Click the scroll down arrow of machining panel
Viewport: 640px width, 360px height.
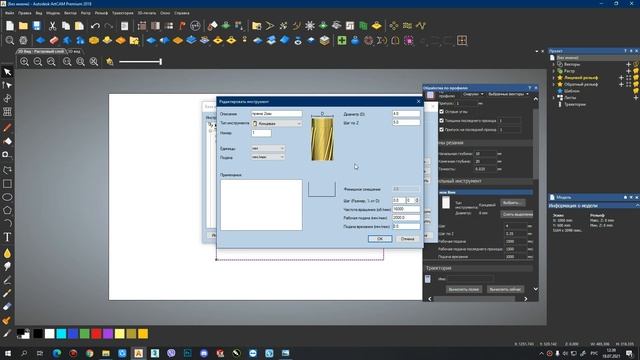(x=536, y=289)
